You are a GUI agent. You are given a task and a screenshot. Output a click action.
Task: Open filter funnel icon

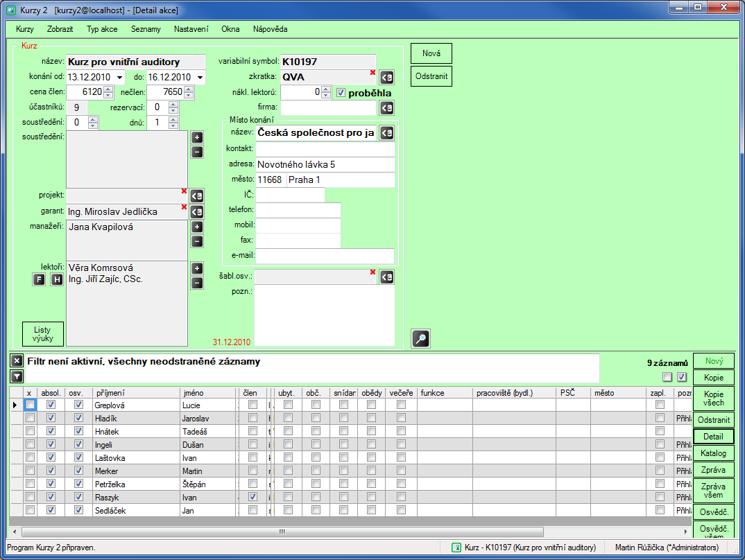[17, 377]
